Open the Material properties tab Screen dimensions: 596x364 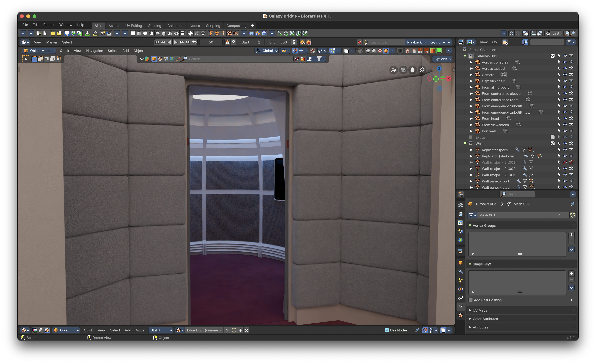point(461,315)
